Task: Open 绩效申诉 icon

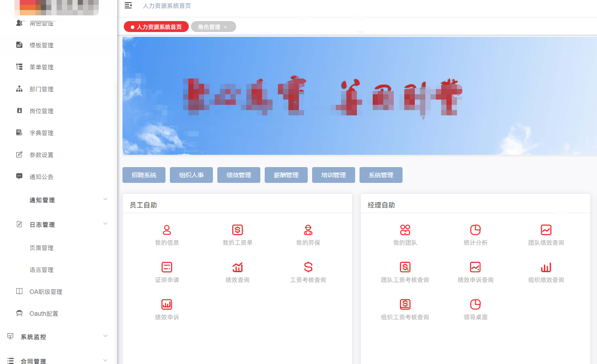Action: [x=167, y=304]
